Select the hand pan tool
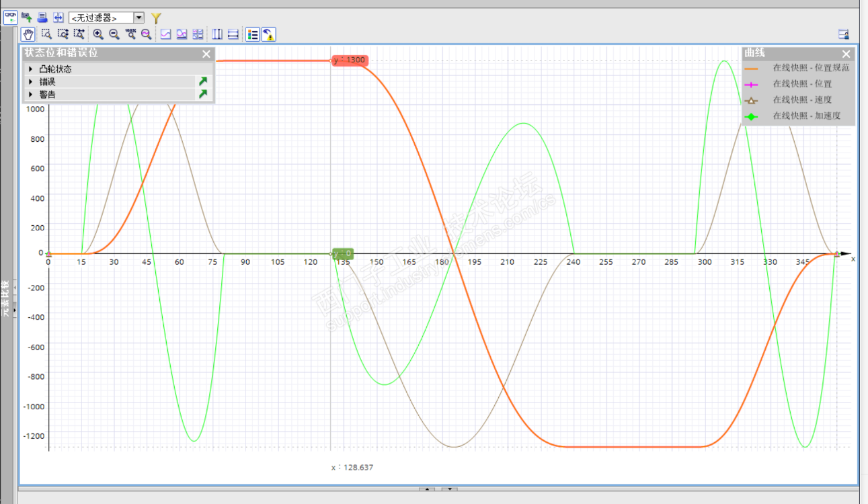Image resolution: width=868 pixels, height=504 pixels. click(28, 34)
